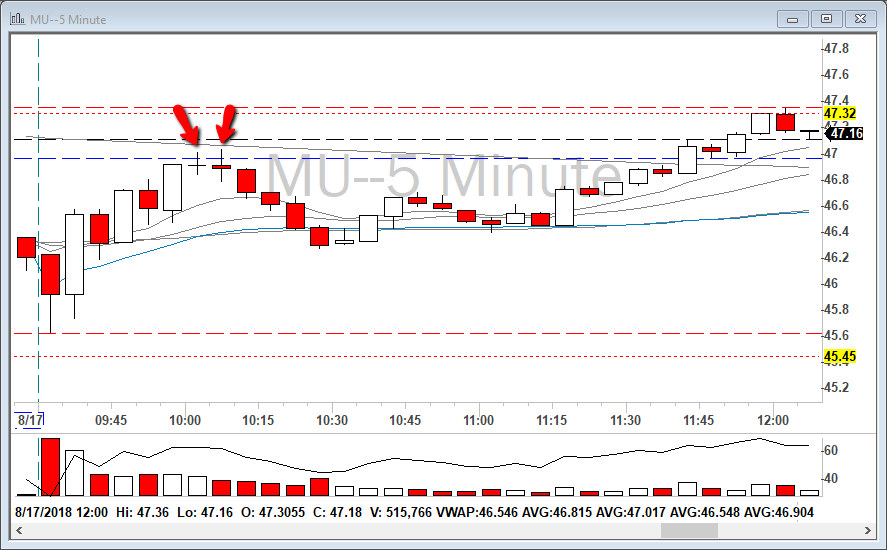The height and width of the screenshot is (550, 887).
Task: Click the V: 515,766 volume readout
Action: point(401,513)
